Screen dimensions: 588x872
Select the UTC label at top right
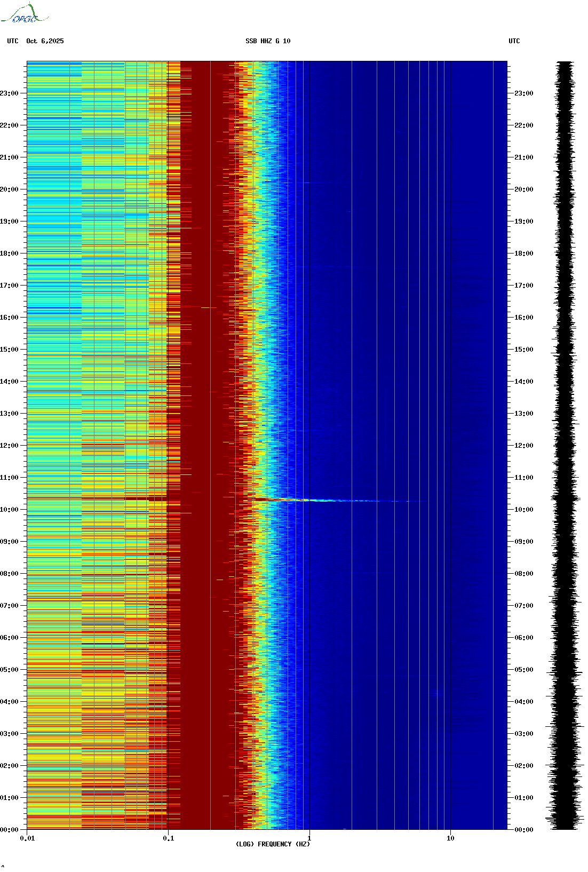point(514,41)
